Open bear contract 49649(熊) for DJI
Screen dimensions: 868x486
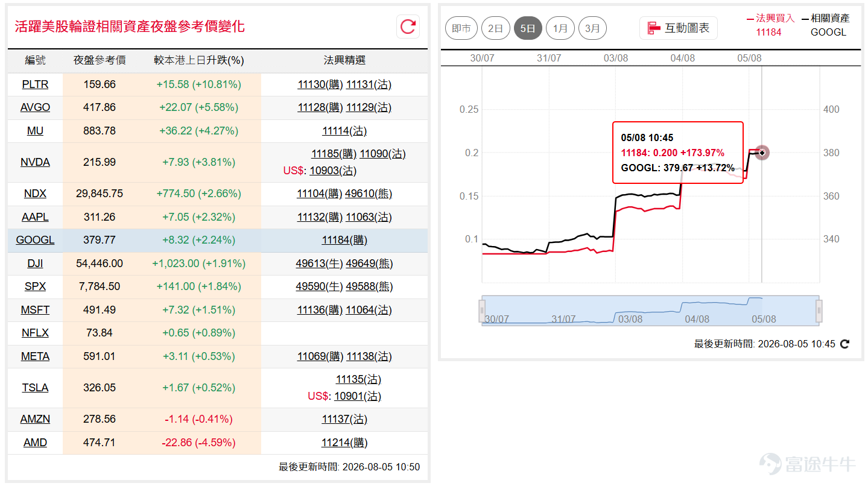(x=369, y=264)
